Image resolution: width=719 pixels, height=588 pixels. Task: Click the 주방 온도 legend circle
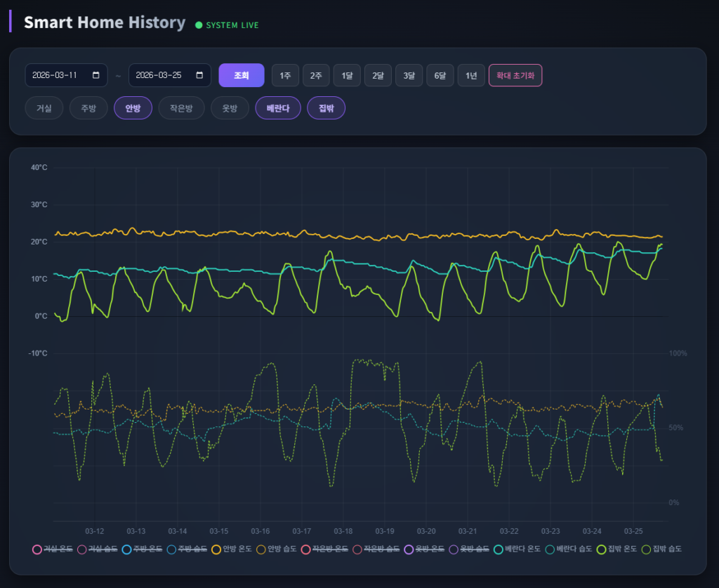coord(127,549)
